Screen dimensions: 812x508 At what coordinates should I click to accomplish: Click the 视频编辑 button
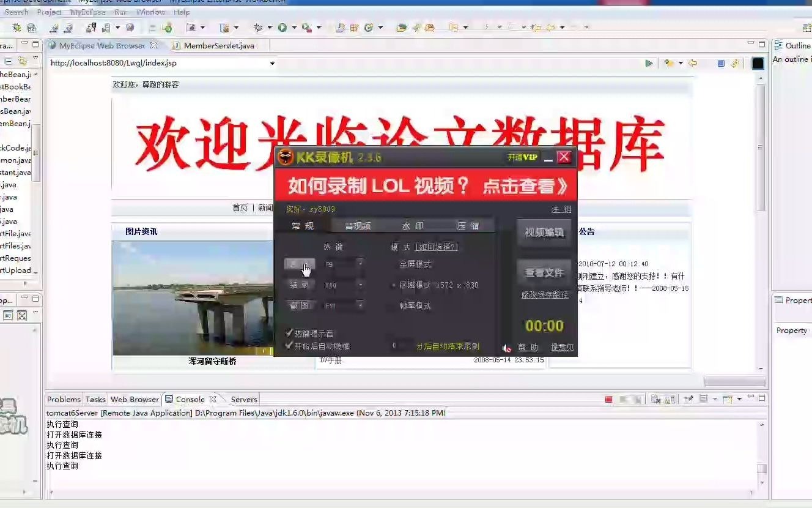tap(544, 233)
